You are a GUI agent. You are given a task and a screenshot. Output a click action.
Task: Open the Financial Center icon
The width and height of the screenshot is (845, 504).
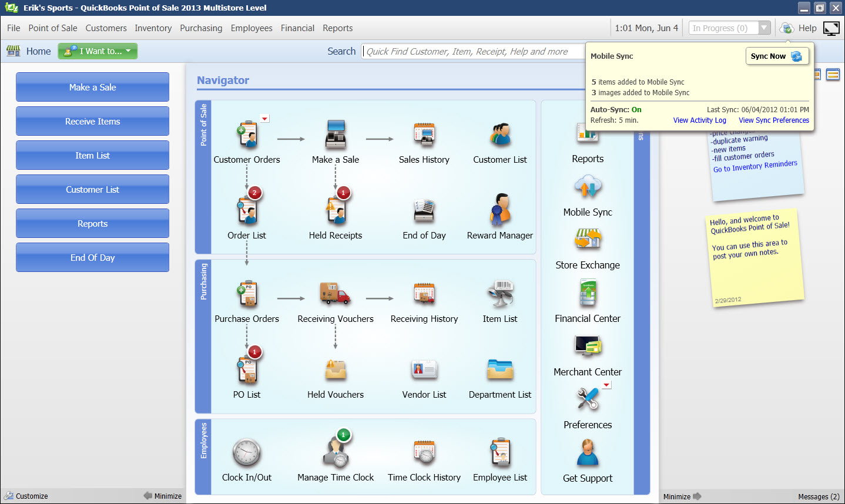pyautogui.click(x=588, y=293)
